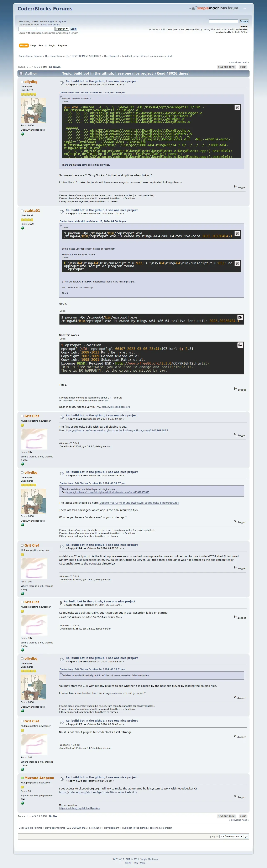Click the topic icon beside the Author header
The image size is (267, 868).
[x=21, y=74]
